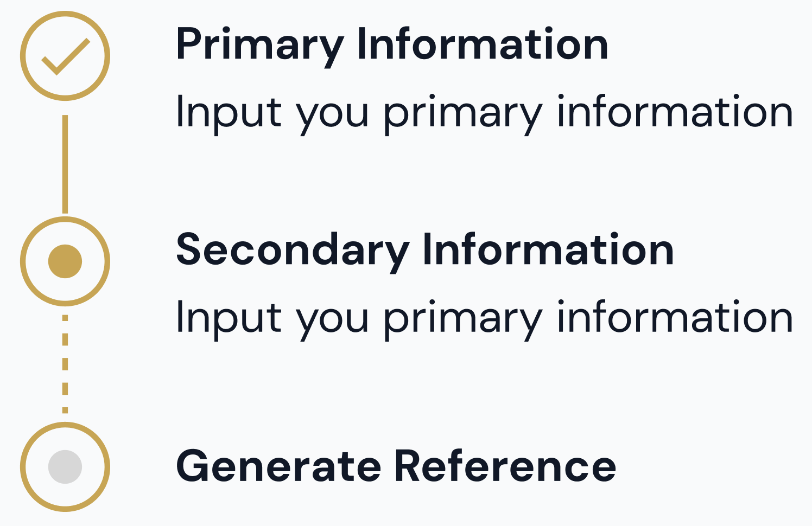Click the word "Input" under Secondary Information
812x526 pixels.
pyautogui.click(x=229, y=318)
